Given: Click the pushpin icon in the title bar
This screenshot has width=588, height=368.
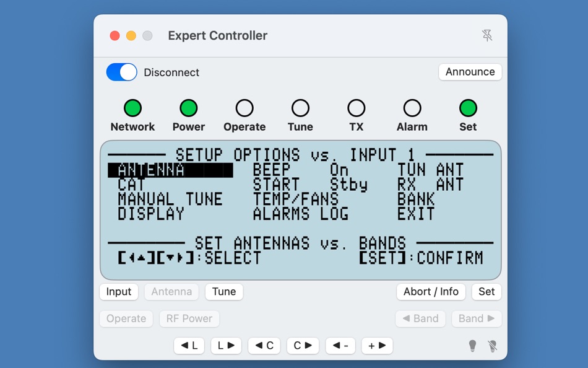Looking at the screenshot, I should (487, 35).
